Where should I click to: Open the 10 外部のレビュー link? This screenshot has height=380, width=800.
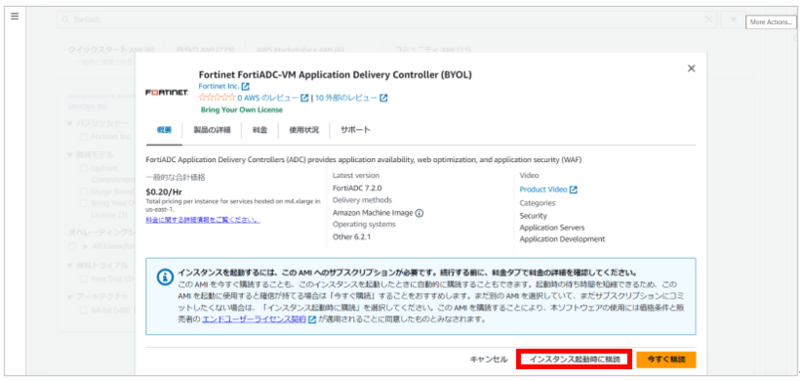point(346,98)
